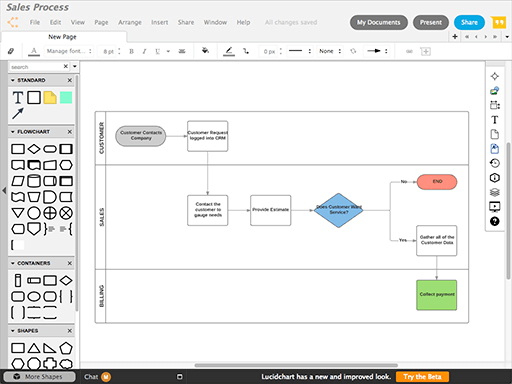Toggle italic text formatting

(x=144, y=51)
